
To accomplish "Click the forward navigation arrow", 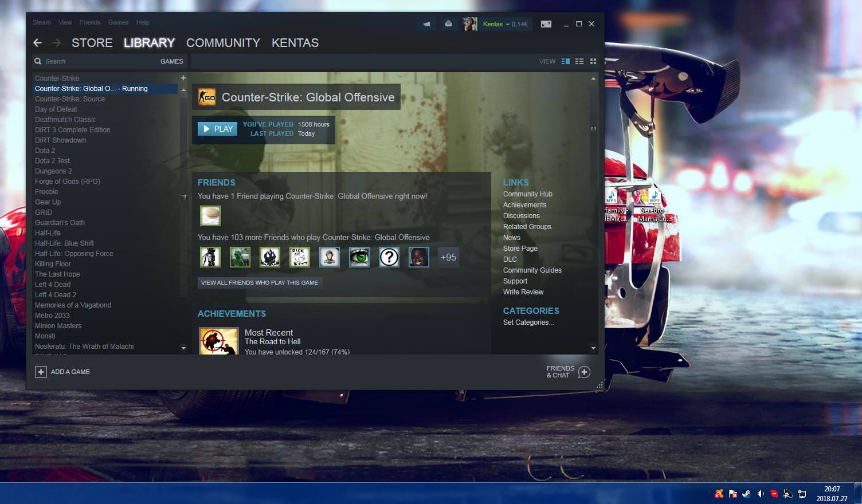I will click(56, 43).
